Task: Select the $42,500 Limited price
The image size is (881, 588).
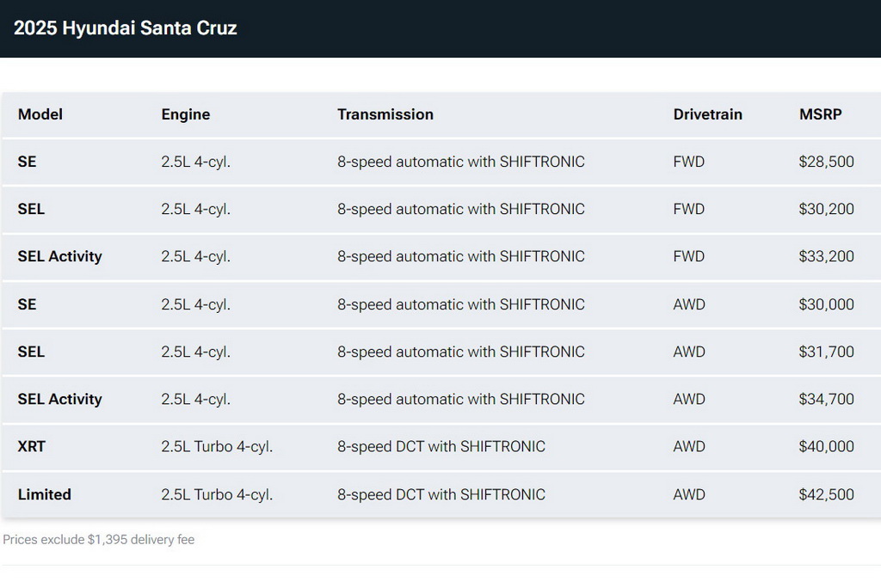Action: (826, 494)
